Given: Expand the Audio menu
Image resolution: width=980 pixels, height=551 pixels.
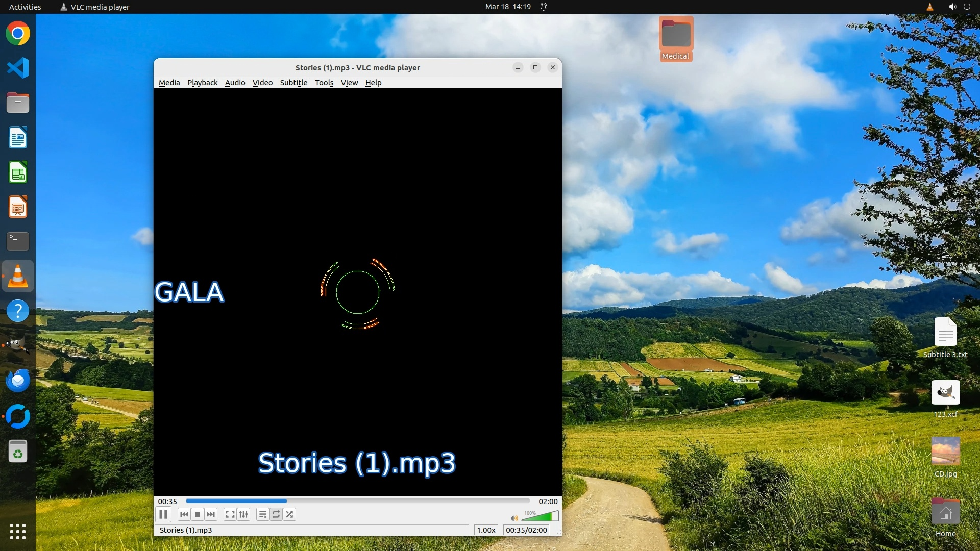Looking at the screenshot, I should [x=235, y=83].
